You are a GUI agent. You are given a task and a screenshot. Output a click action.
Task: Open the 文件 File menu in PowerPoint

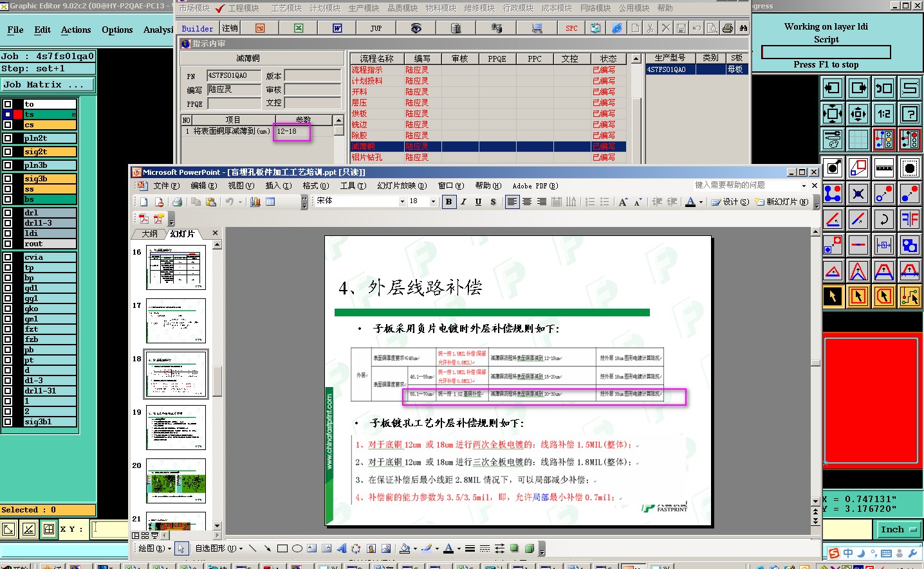(x=166, y=186)
